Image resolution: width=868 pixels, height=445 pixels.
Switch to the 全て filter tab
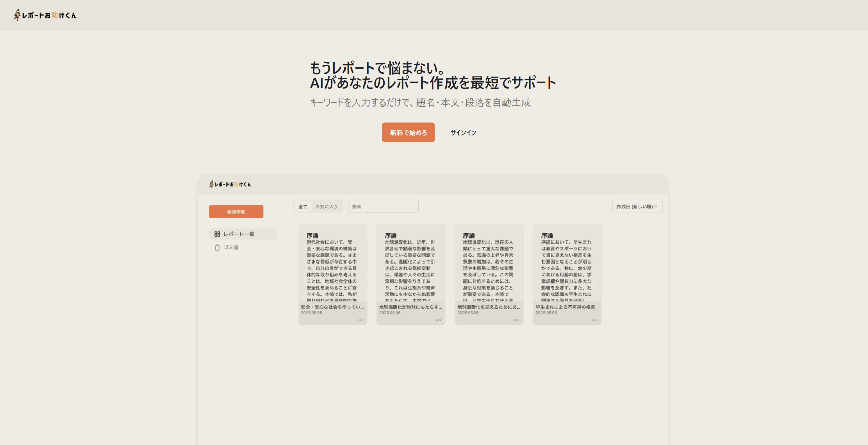[x=303, y=207]
